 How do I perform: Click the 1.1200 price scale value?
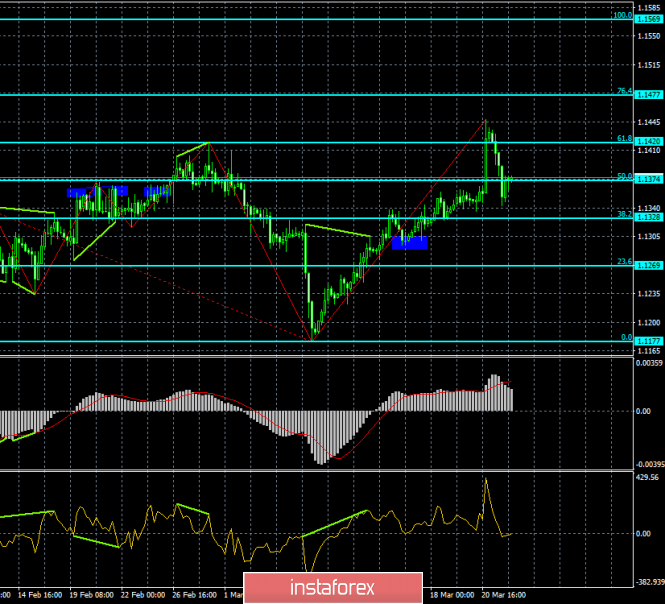pos(649,322)
